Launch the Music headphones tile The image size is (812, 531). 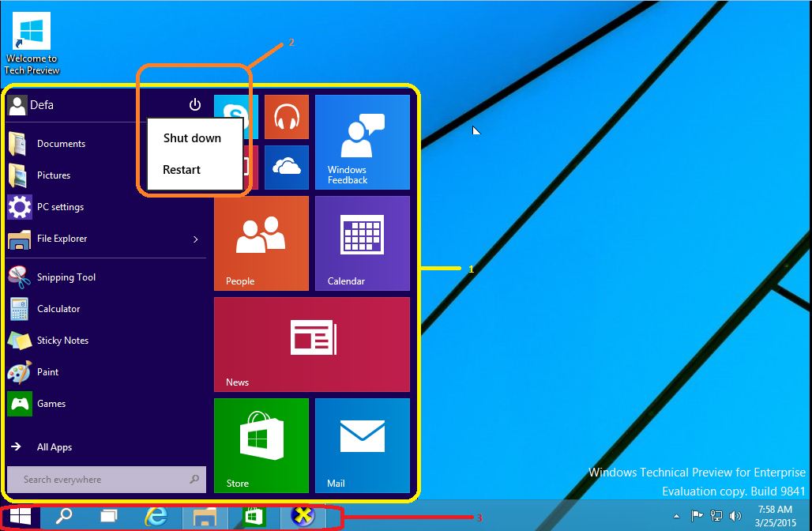point(286,117)
